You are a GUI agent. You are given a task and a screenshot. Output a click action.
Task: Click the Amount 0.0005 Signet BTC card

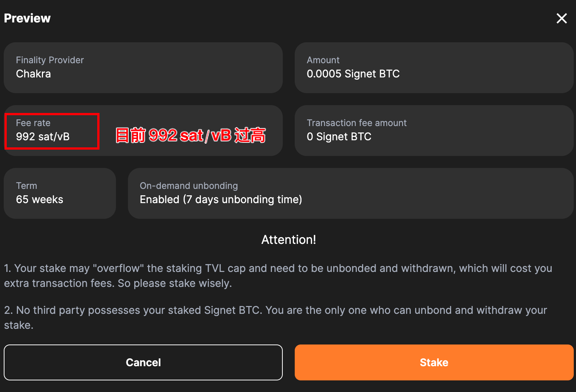[434, 68]
